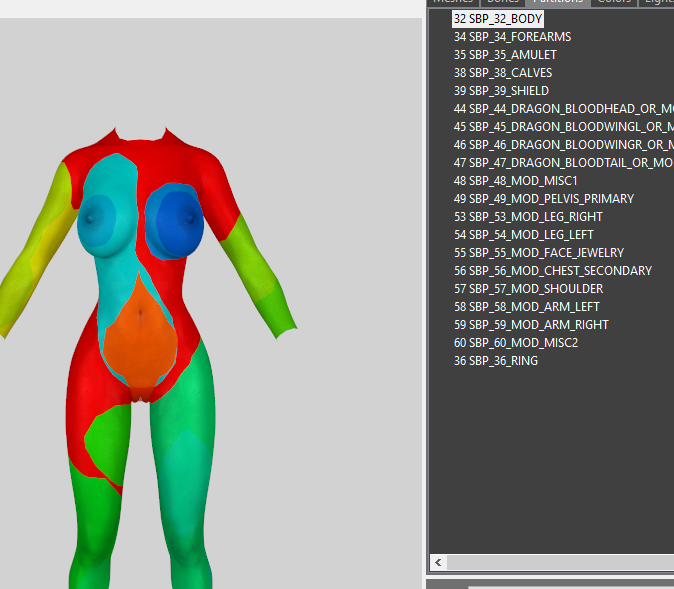Select the 39 SBP_39_SHIELD partition

pos(501,91)
